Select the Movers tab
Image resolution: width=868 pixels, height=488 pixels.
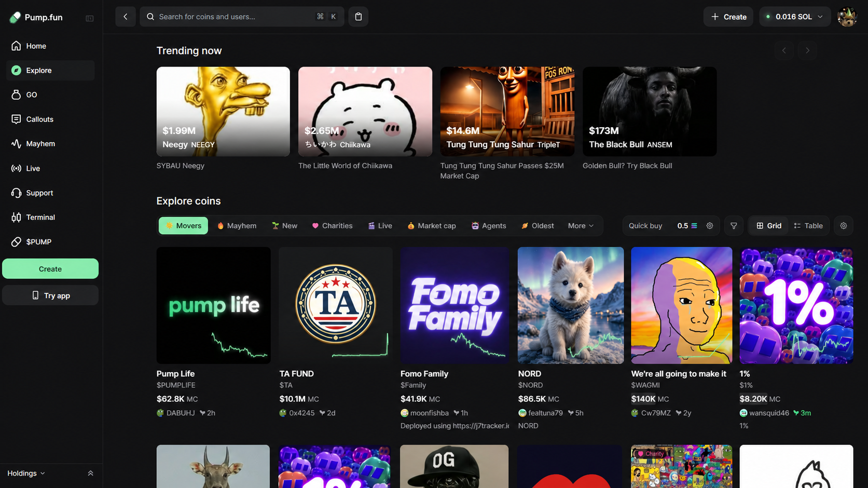tap(183, 226)
